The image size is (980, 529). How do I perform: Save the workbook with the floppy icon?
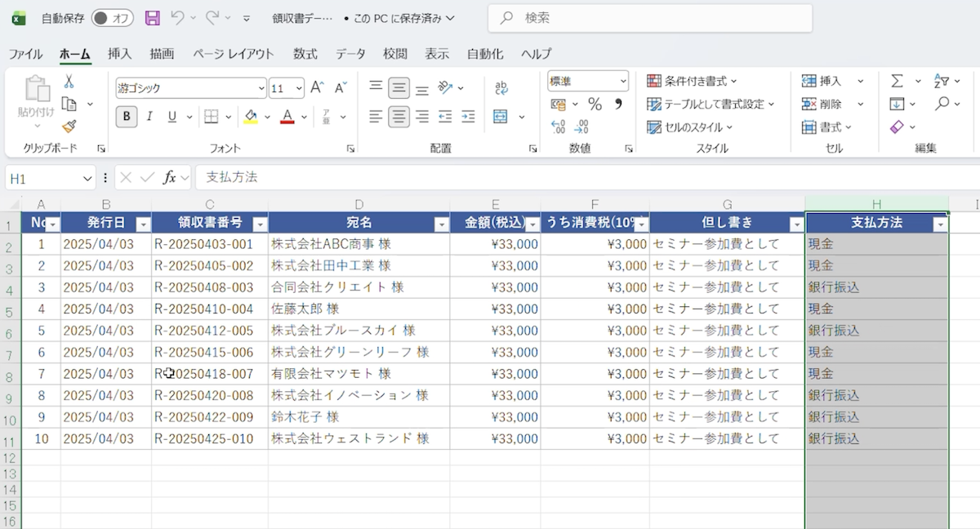tap(152, 18)
